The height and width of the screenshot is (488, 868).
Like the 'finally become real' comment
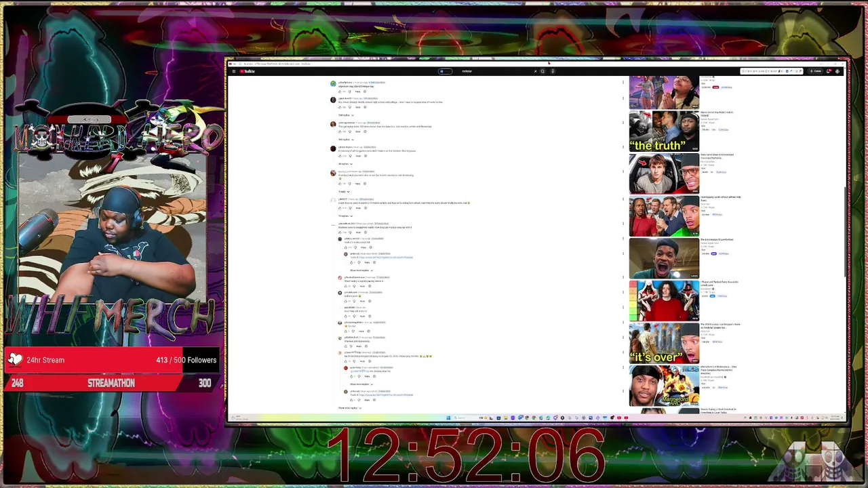pyautogui.click(x=340, y=208)
